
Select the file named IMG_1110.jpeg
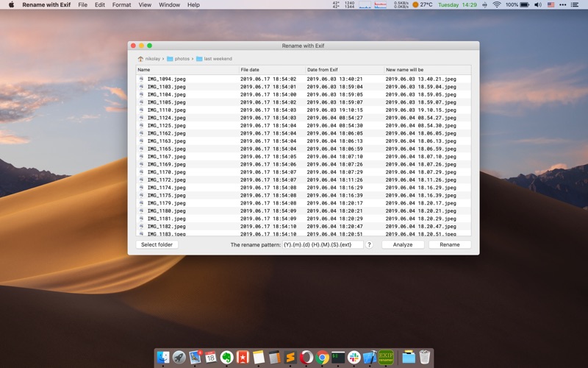[x=166, y=110]
